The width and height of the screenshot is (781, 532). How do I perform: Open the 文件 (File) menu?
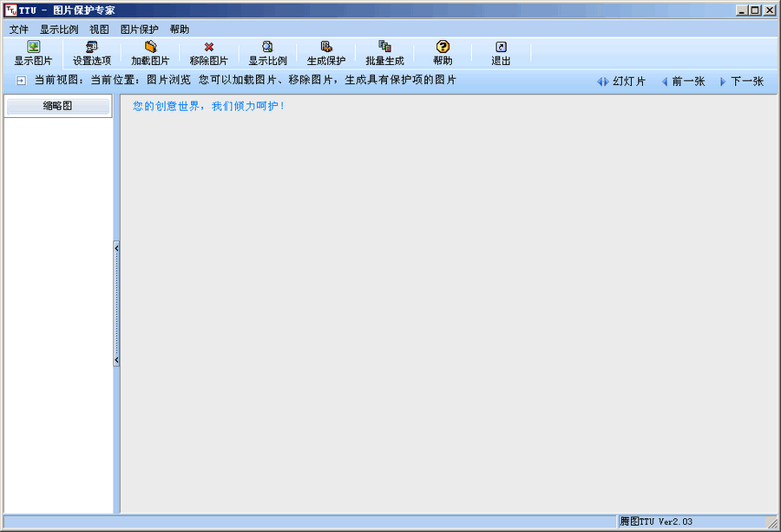coord(19,29)
